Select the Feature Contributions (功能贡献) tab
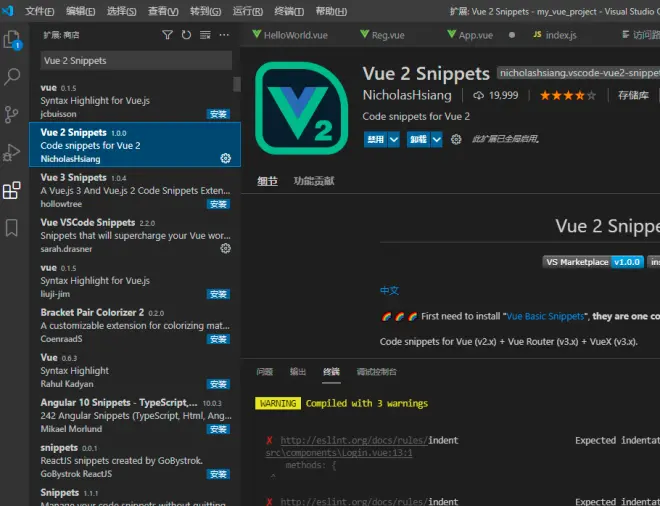 point(314,181)
